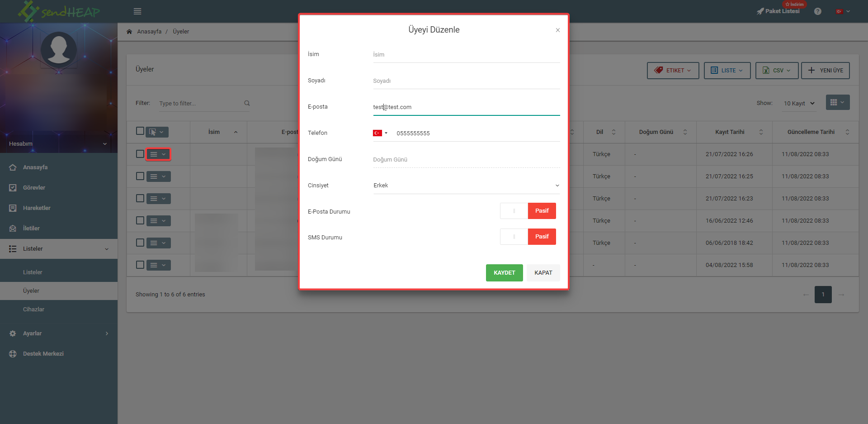Open action menu for row 04/08/2022 15:58

coord(158,265)
